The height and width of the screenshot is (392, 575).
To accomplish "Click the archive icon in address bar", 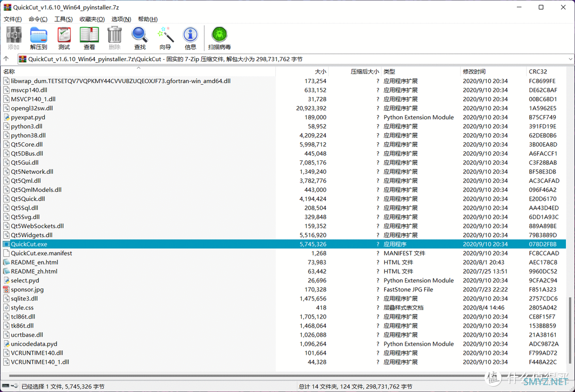I will (x=23, y=59).
